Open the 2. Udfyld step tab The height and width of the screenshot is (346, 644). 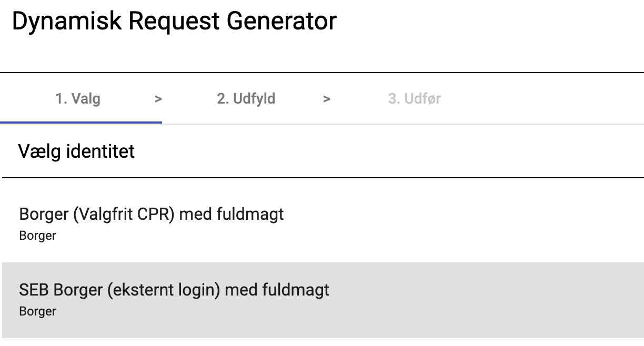point(246,99)
